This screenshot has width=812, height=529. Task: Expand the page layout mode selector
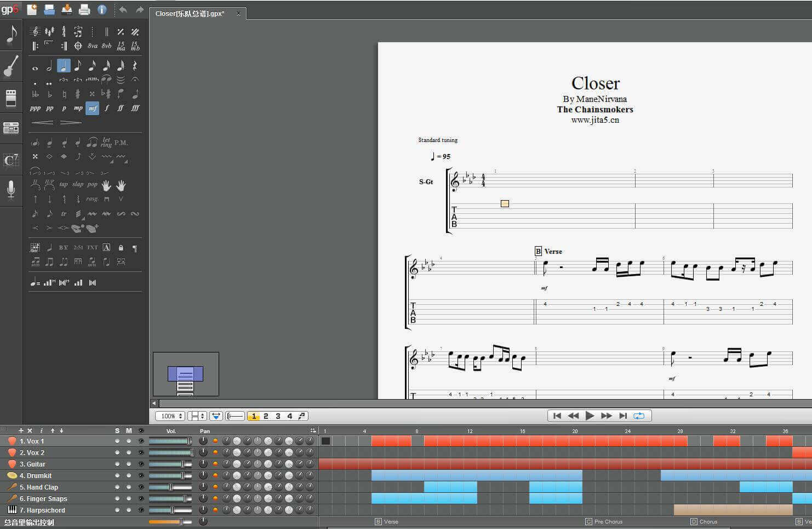tap(197, 416)
